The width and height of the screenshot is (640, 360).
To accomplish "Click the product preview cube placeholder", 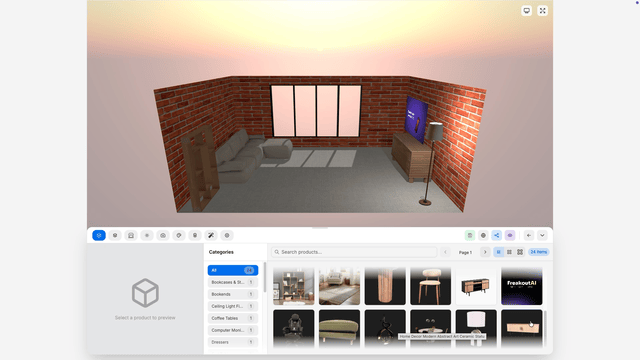I will [x=145, y=293].
